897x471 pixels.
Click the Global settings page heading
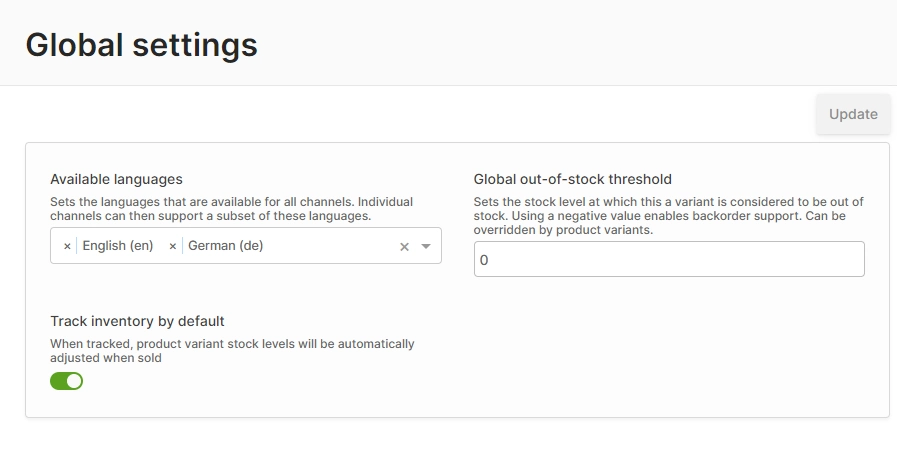coord(141,45)
